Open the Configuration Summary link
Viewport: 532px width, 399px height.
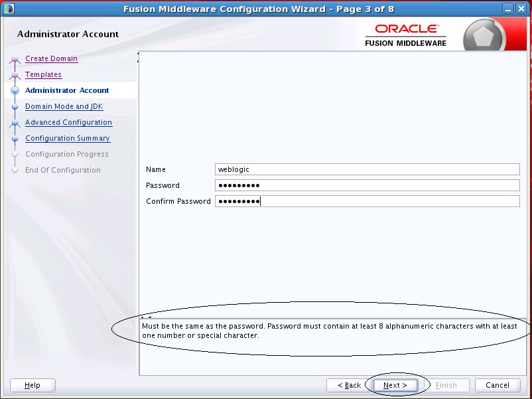pyautogui.click(x=68, y=138)
